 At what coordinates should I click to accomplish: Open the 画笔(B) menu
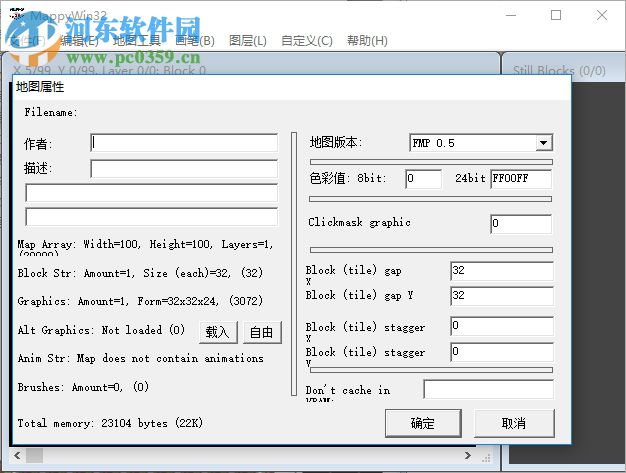195,41
